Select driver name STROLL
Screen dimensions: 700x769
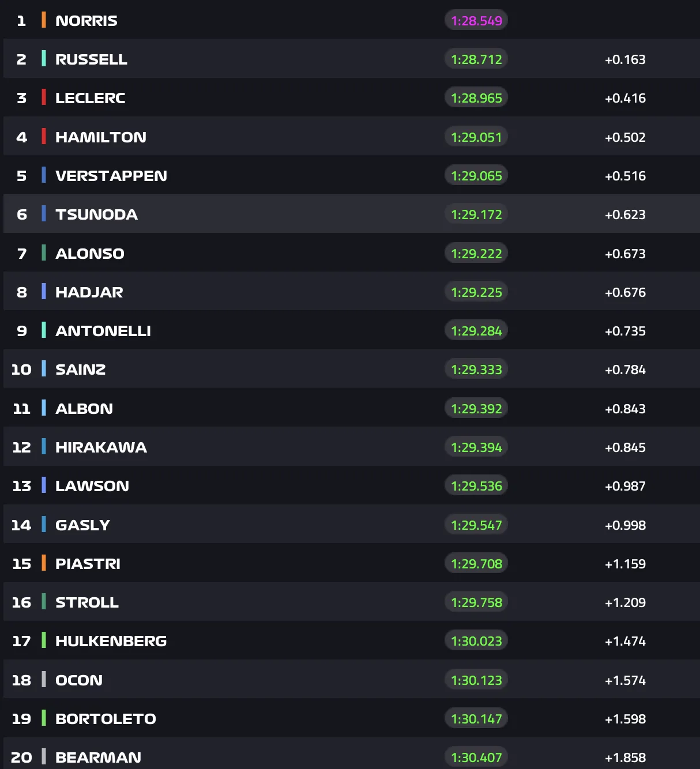click(87, 602)
